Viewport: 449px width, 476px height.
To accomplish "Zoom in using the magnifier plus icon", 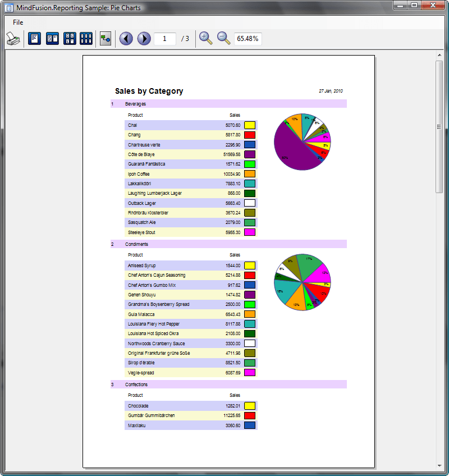I will pos(205,38).
